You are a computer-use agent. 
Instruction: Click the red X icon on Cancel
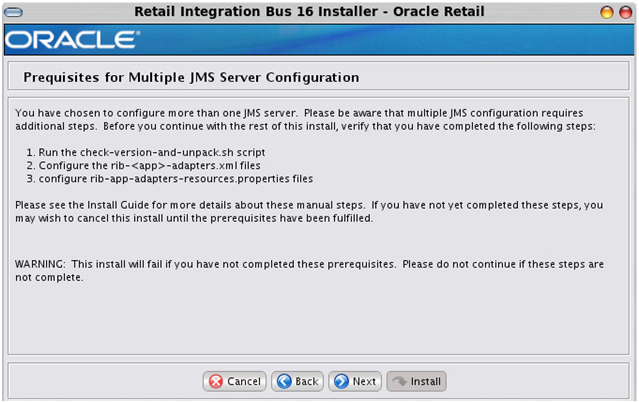216,382
